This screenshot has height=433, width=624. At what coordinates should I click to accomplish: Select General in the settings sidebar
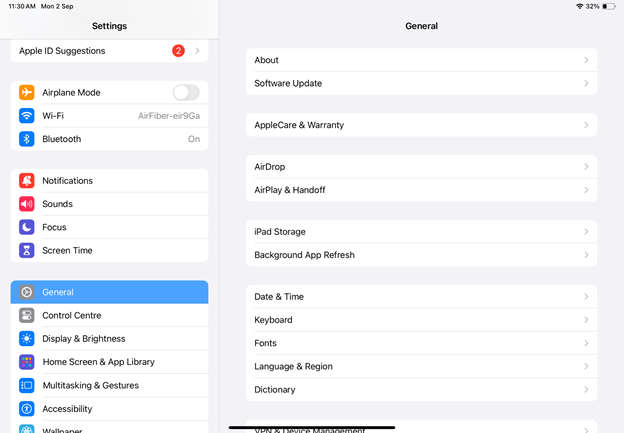109,292
